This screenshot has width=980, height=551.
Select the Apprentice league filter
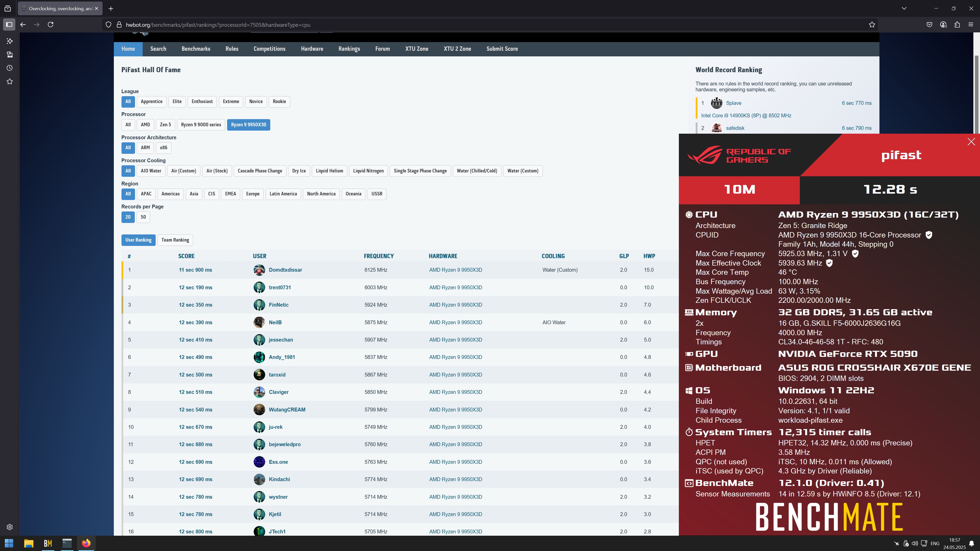[151, 102]
